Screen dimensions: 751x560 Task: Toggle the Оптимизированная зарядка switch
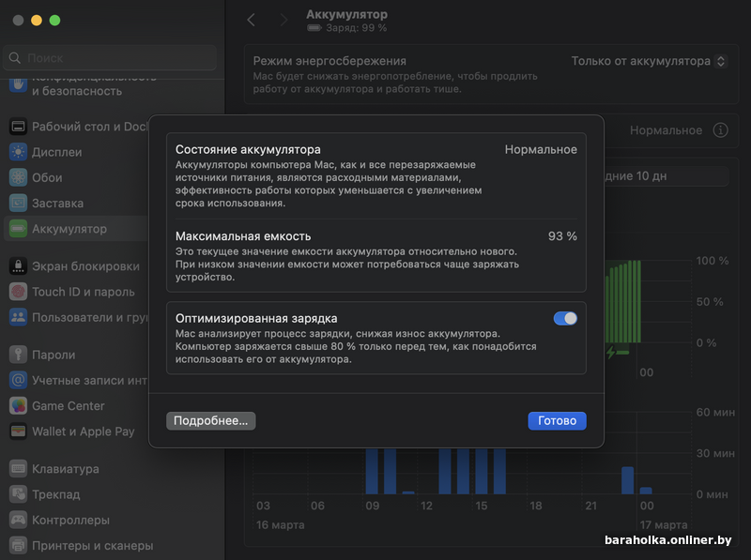coord(565,318)
